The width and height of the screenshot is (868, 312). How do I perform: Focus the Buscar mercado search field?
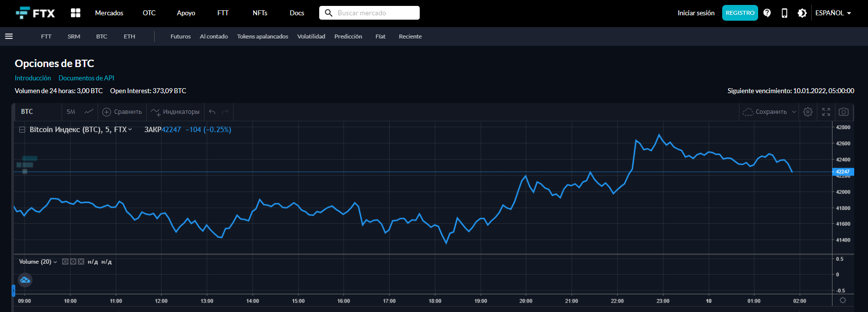[x=369, y=13]
